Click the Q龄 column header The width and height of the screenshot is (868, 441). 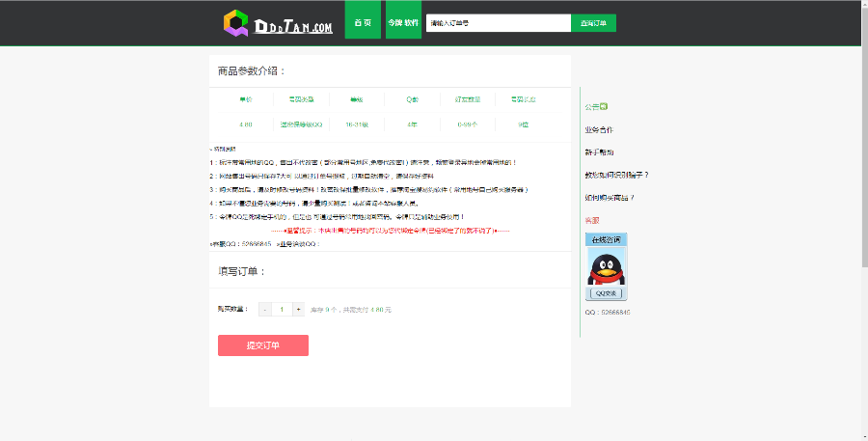pyautogui.click(x=413, y=99)
